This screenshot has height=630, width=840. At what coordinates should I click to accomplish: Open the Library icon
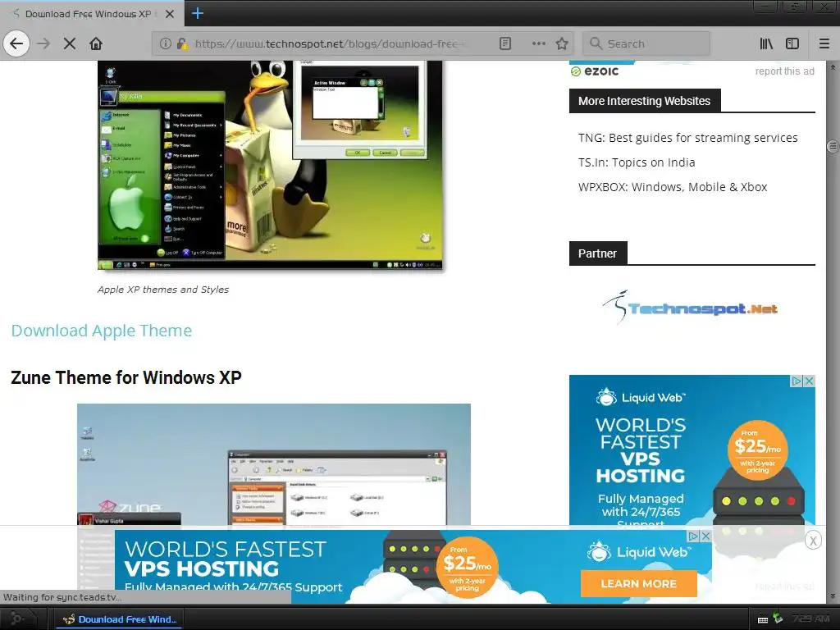(x=766, y=43)
